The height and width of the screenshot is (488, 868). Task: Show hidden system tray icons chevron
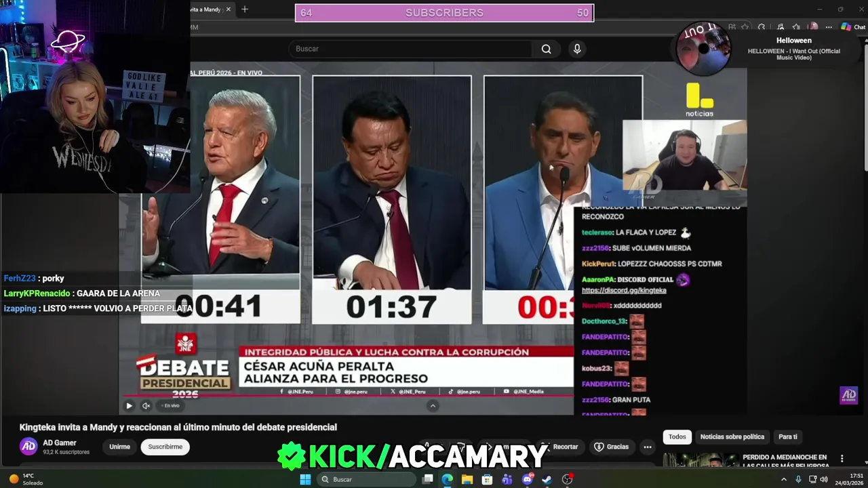click(x=784, y=479)
